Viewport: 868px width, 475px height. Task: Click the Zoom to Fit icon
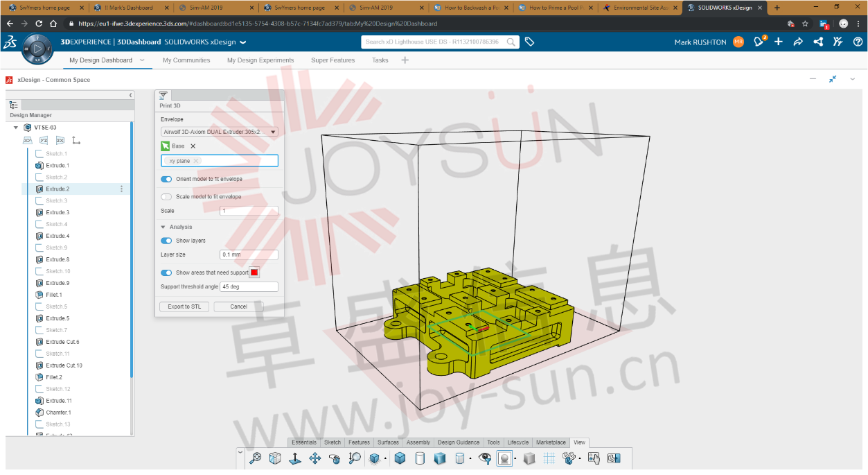click(256, 458)
